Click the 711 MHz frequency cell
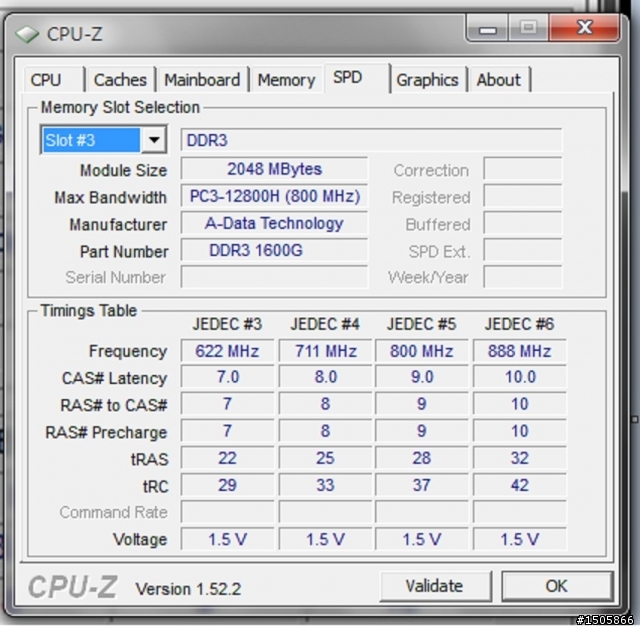The width and height of the screenshot is (640, 628). (325, 351)
